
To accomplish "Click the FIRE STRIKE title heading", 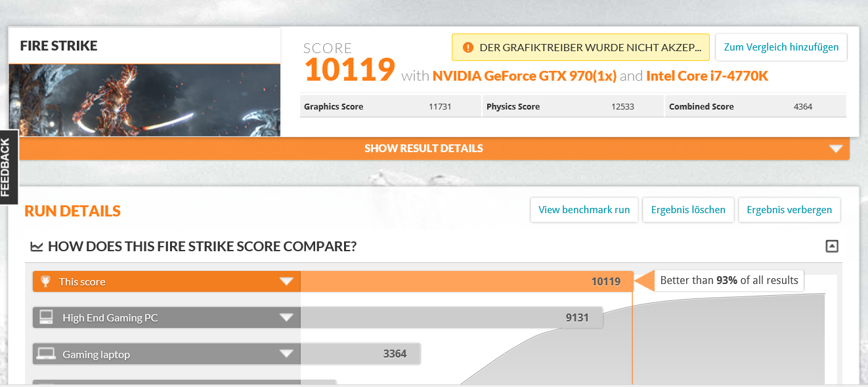I will click(x=58, y=46).
